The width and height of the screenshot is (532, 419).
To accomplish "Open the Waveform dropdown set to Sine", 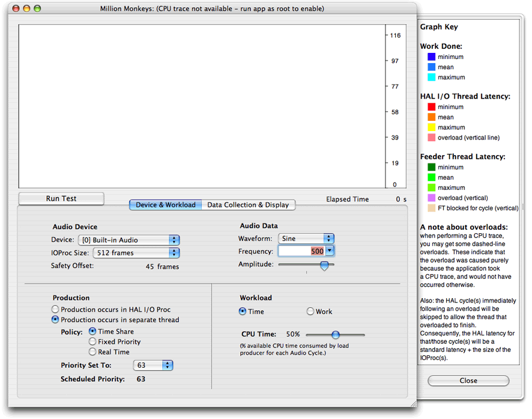I will coord(306,238).
